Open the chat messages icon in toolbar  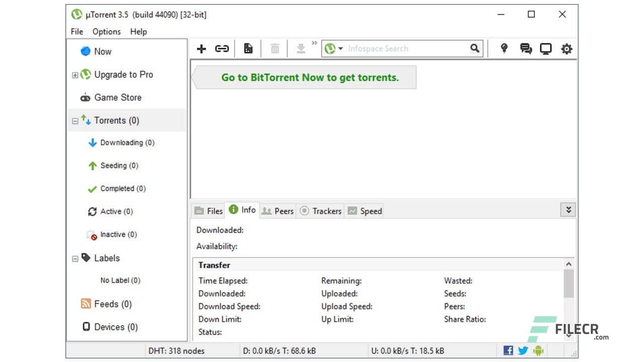(x=525, y=48)
